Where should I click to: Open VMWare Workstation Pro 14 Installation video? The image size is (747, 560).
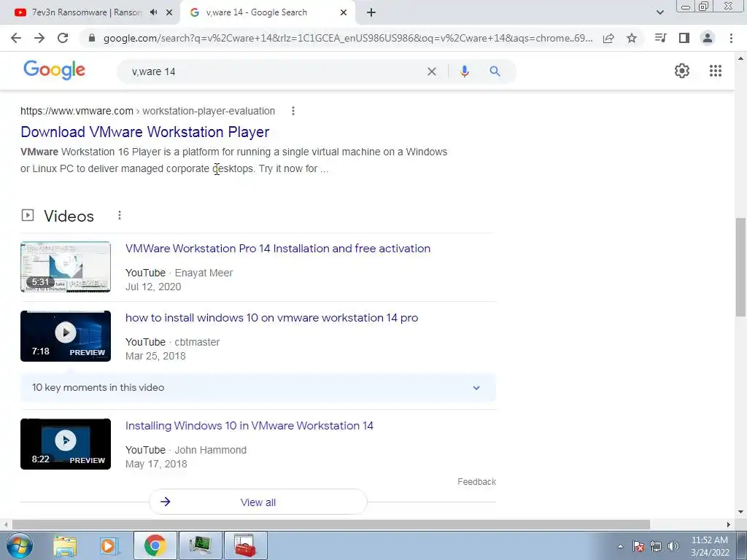pyautogui.click(x=278, y=249)
